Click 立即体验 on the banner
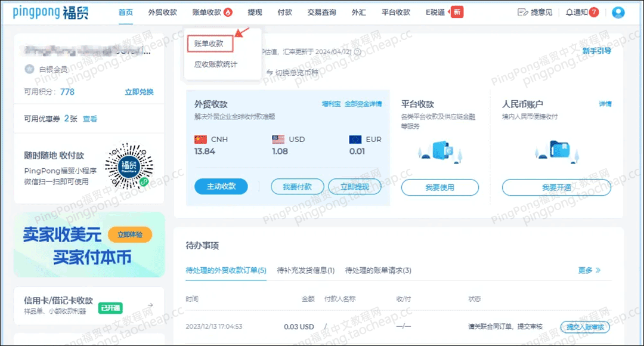Screen dimensions: 644x346 (130, 234)
